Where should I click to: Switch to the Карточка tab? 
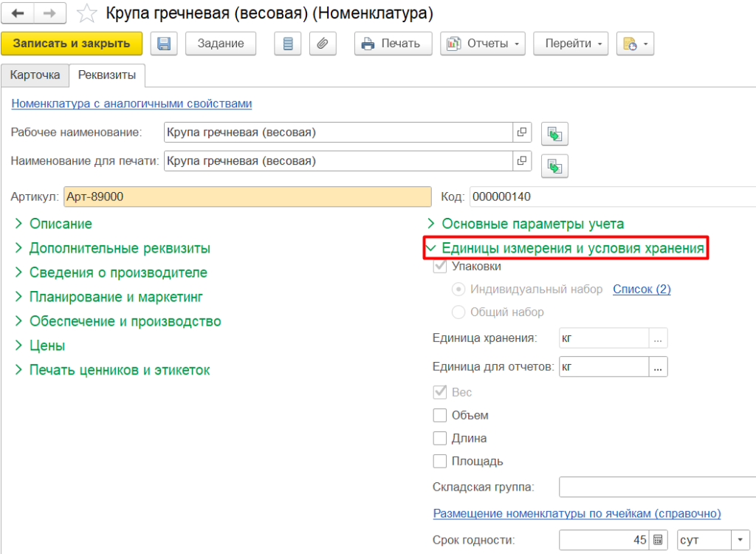tap(35, 75)
